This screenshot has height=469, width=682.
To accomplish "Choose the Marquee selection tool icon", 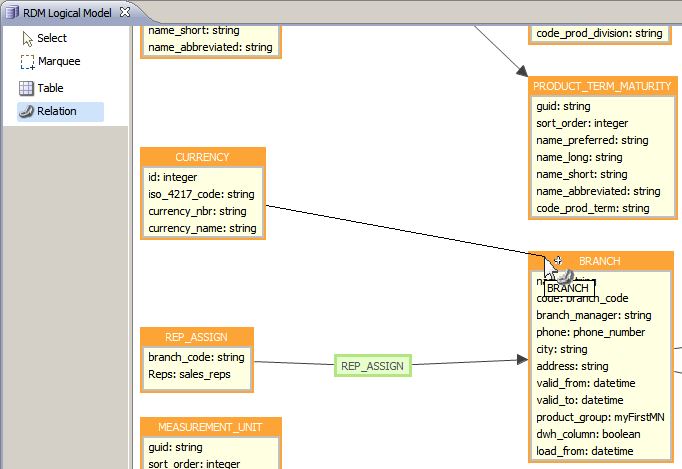I will (27, 61).
